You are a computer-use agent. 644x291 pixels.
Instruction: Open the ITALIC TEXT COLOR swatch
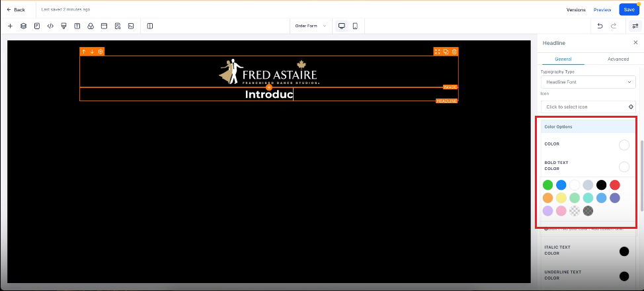(x=624, y=251)
